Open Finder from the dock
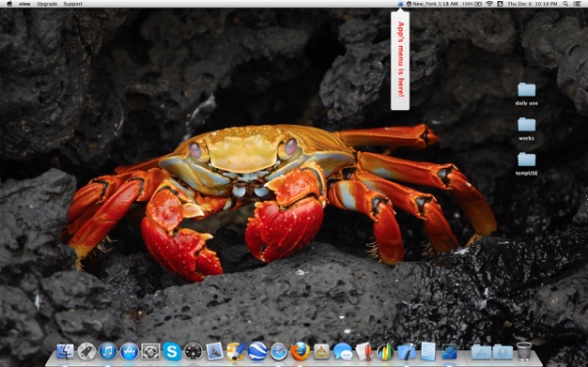The width and height of the screenshot is (588, 367). click(x=65, y=352)
